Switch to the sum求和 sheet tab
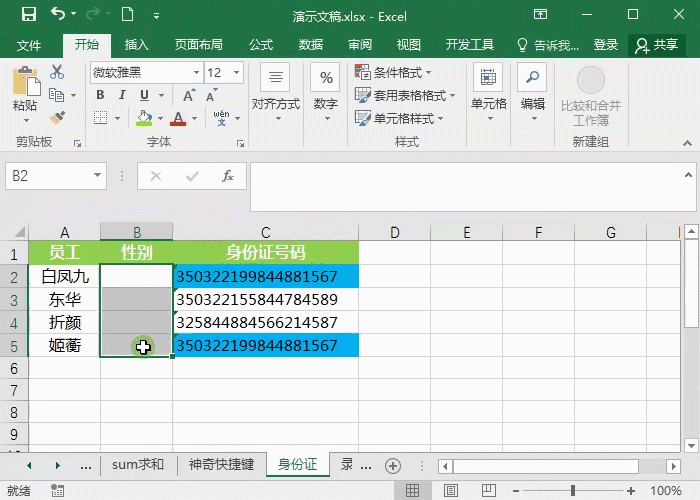This screenshot has width=700, height=500. click(x=138, y=465)
